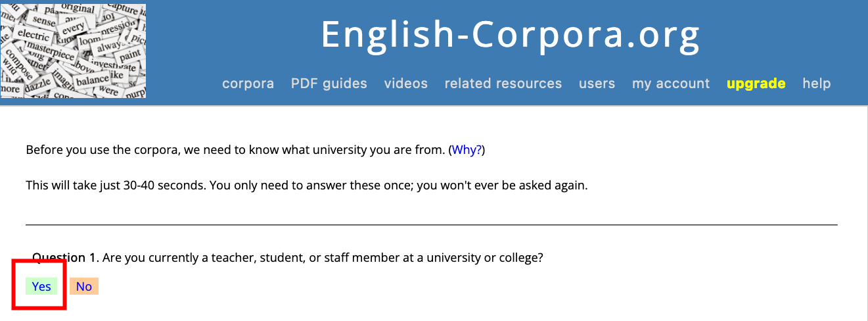Click the "balance" word tile in logo
Image resolution: width=868 pixels, height=321 pixels.
93,80
